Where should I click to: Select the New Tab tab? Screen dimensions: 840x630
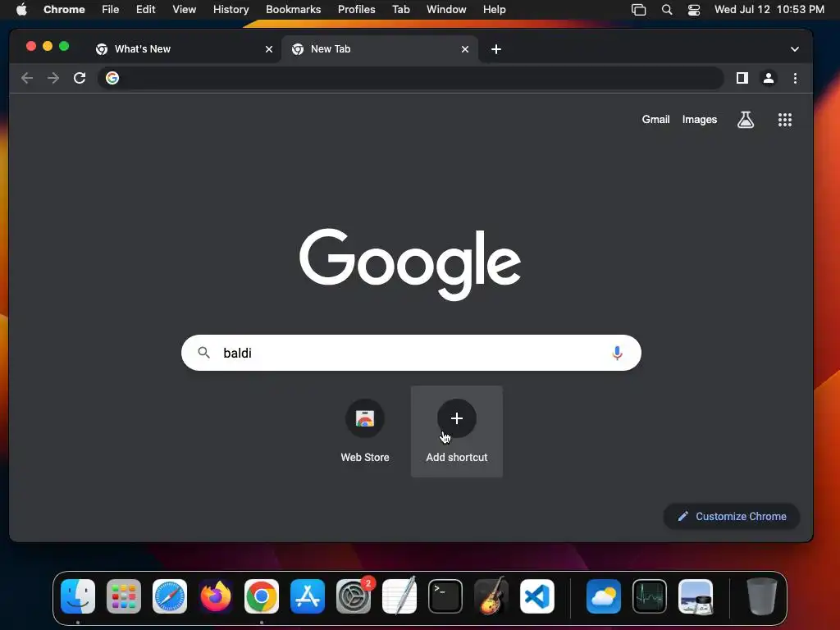[379, 49]
